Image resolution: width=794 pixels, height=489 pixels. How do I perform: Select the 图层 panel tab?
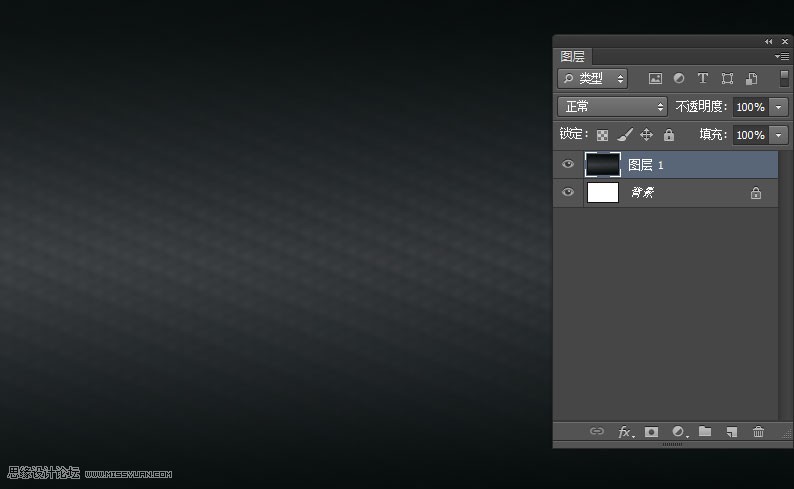pos(573,57)
